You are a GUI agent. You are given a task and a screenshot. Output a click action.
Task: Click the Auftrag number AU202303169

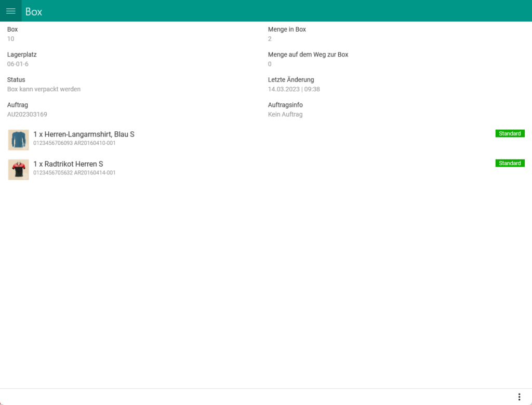tap(27, 114)
